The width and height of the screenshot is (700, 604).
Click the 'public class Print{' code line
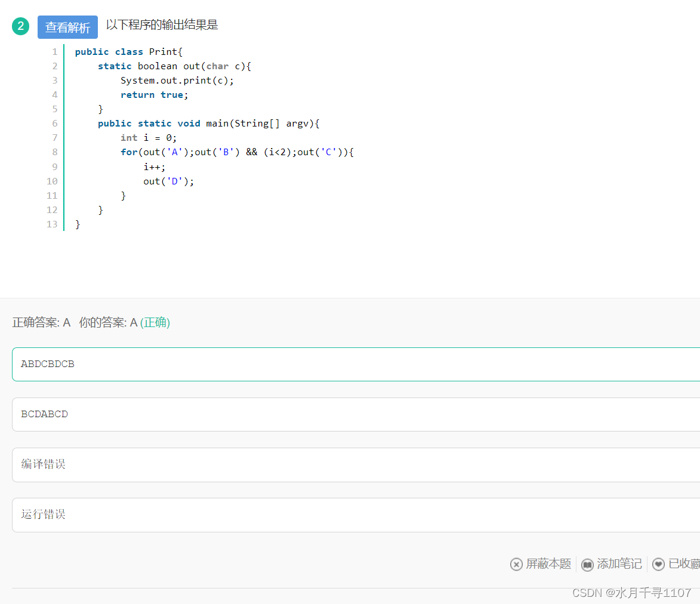pos(129,52)
